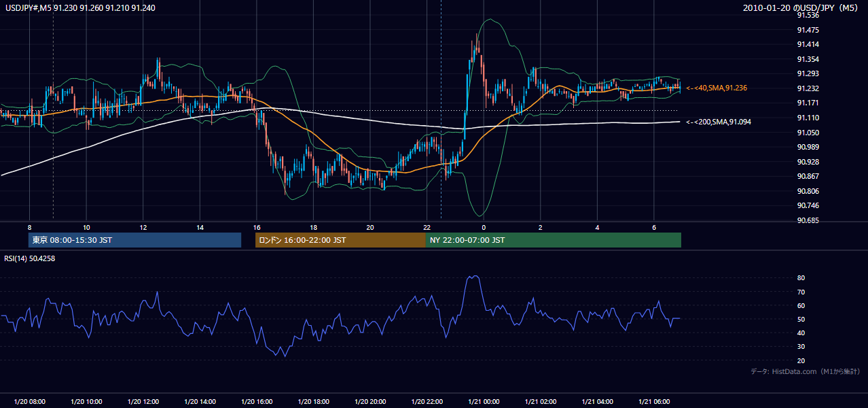The height and width of the screenshot is (408, 868).
Task: Click hour label 4 under price chart
Action: click(x=597, y=227)
